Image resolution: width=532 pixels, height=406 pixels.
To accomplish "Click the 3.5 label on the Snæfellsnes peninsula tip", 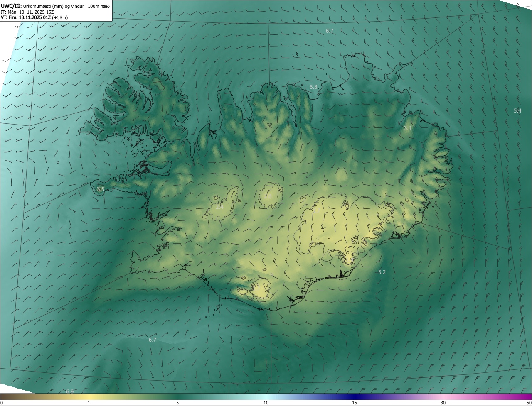I will pyautogui.click(x=100, y=189).
